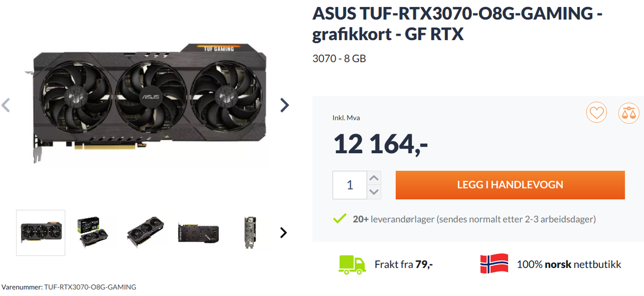This screenshot has width=644, height=296.
Task: Click LEGG I HANDLEVOGN button
Action: click(x=510, y=185)
